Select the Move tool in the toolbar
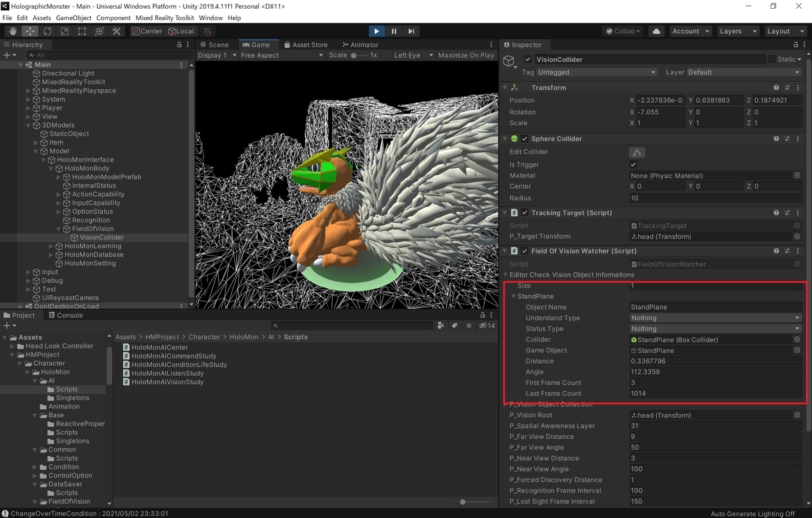This screenshot has height=518, width=812. tap(30, 31)
